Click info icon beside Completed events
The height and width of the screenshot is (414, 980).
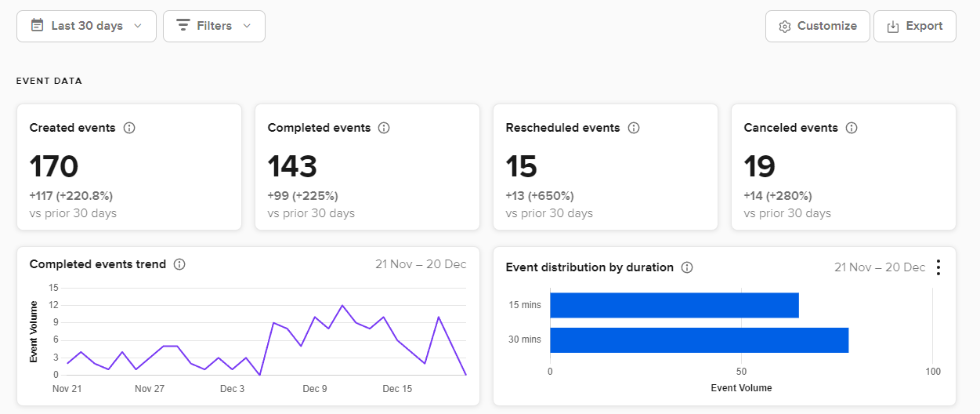[x=384, y=128]
